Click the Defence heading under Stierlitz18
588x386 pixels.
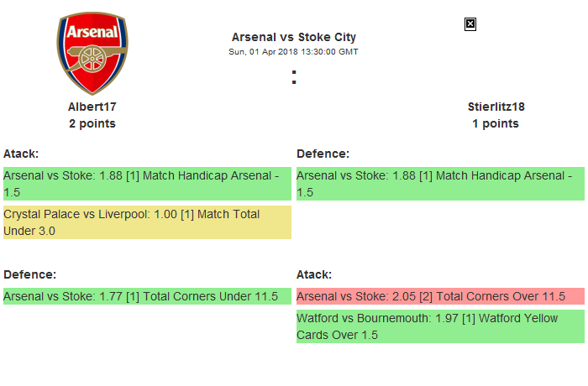323,154
